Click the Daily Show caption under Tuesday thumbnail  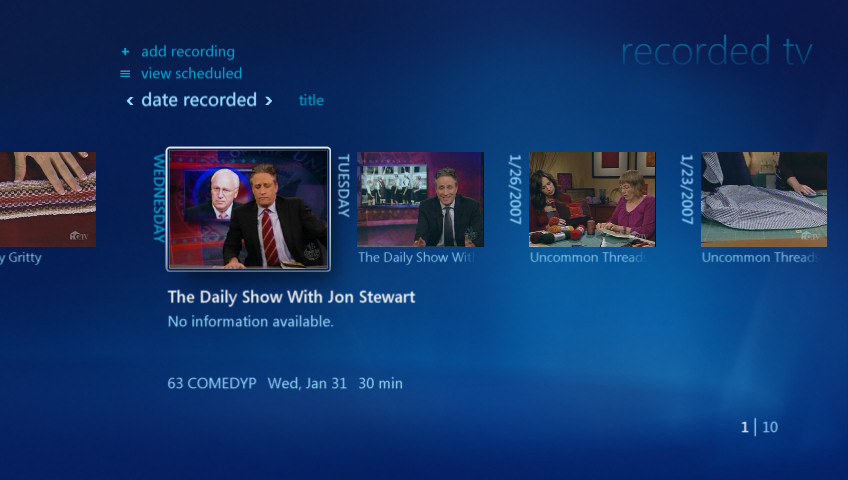tap(416, 257)
